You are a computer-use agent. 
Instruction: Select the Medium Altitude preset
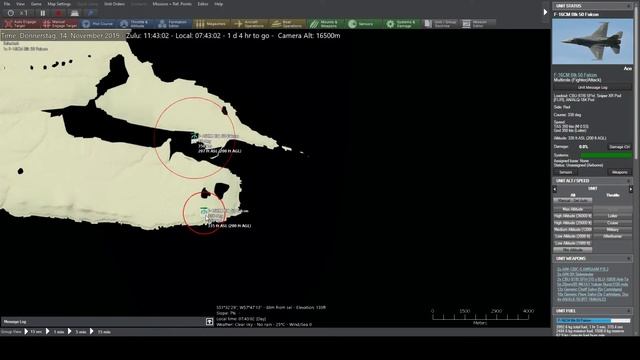573,230
